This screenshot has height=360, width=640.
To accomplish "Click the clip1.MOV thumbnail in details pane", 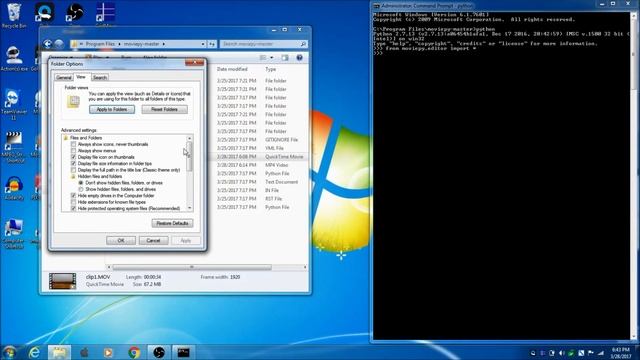I will click(x=62, y=281).
